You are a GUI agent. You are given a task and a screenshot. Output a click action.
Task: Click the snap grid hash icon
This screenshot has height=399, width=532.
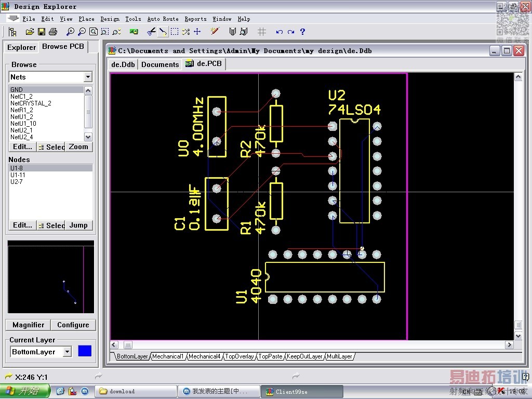click(x=262, y=32)
